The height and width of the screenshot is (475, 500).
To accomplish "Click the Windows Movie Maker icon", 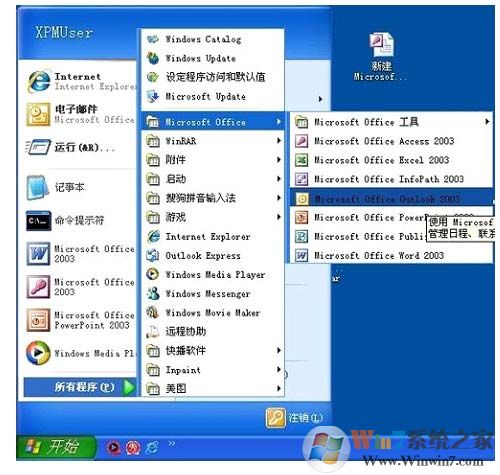I will pos(153,312).
